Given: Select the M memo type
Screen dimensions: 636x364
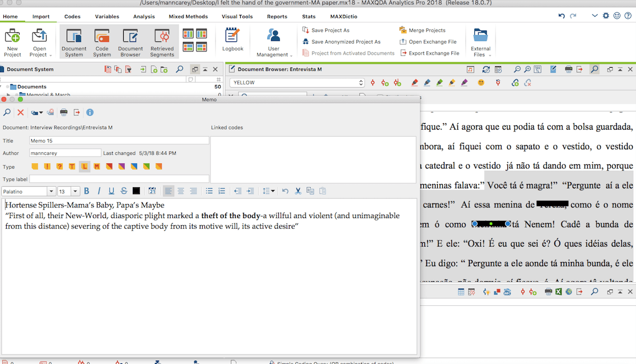Looking at the screenshot, I should coord(96,167).
